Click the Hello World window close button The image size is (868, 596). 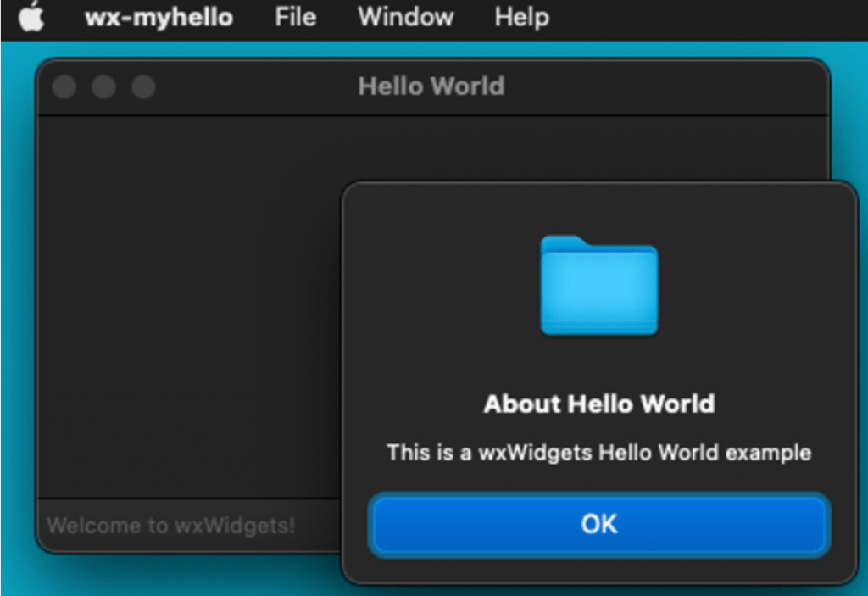click(x=64, y=87)
